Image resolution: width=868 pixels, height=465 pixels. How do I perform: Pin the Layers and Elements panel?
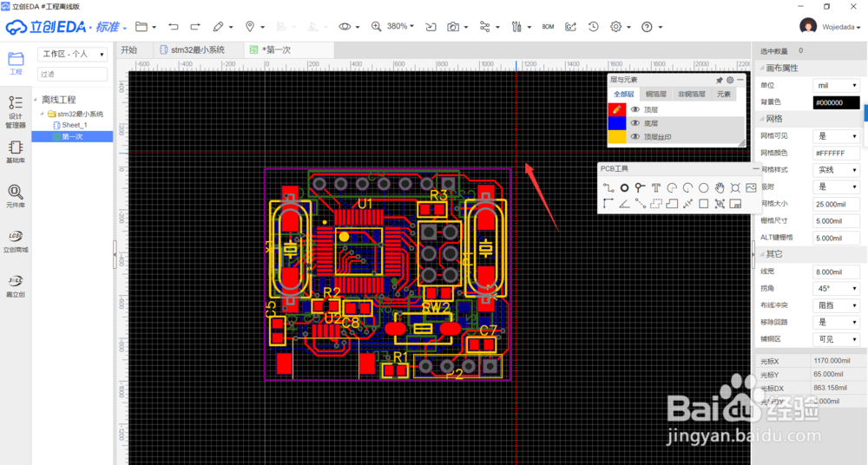pyautogui.click(x=719, y=81)
